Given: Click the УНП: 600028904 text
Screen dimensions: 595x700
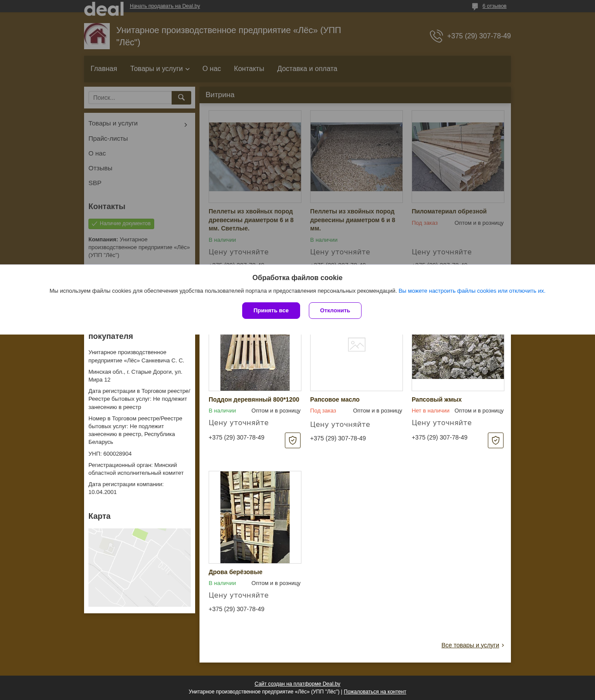Looking at the screenshot, I should tap(110, 454).
